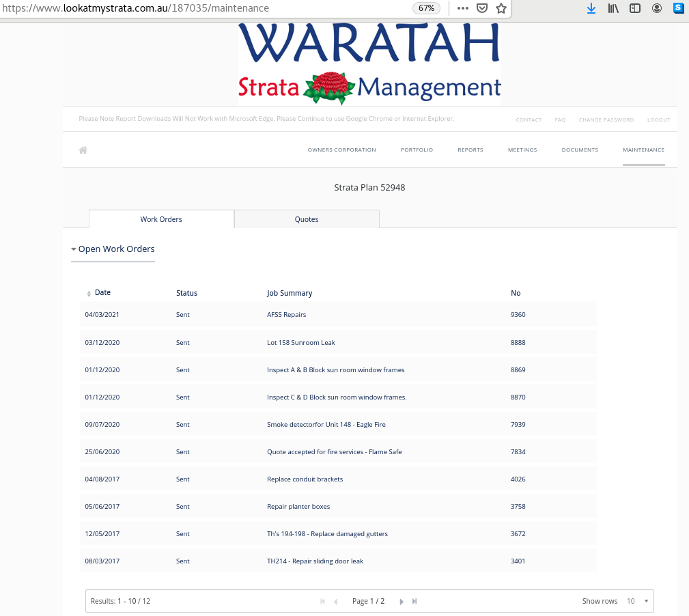
Task: Click work order number 7834
Action: click(518, 451)
